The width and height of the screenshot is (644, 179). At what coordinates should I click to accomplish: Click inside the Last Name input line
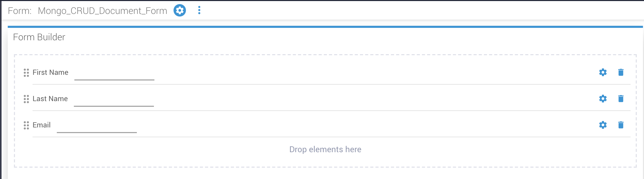(114, 106)
